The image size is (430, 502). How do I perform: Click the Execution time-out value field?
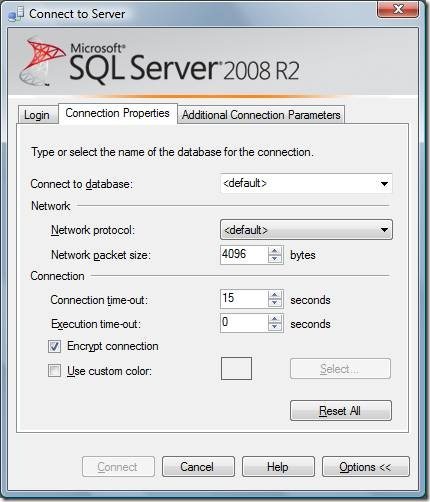click(244, 323)
